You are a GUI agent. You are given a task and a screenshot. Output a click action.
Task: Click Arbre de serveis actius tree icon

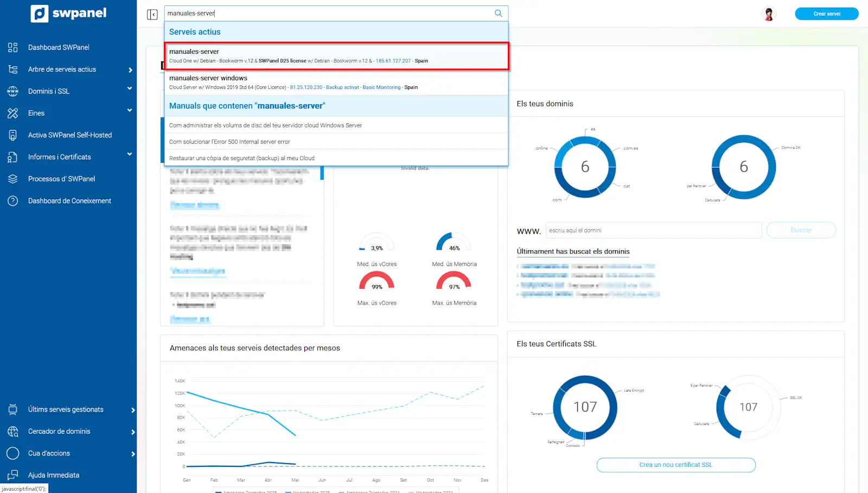13,69
